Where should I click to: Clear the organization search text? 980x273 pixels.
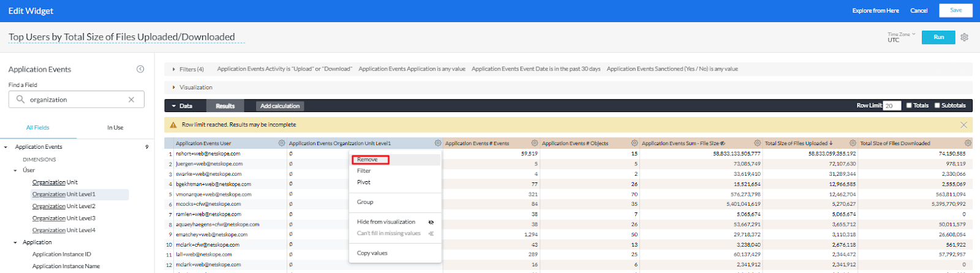pyautogui.click(x=131, y=99)
